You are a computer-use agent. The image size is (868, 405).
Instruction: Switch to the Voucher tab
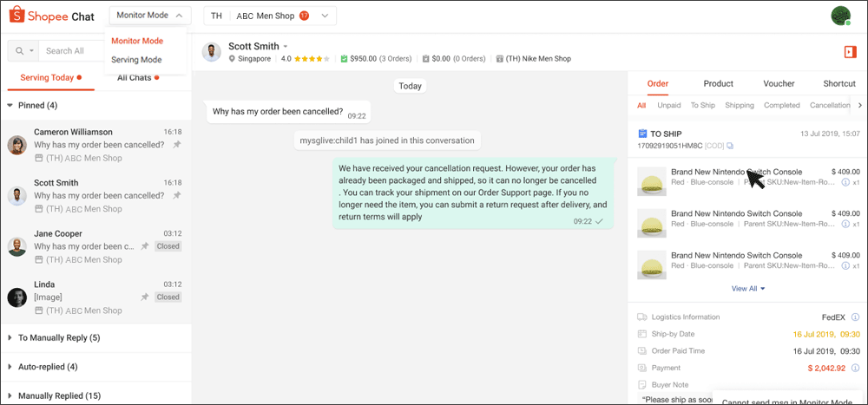click(x=779, y=83)
